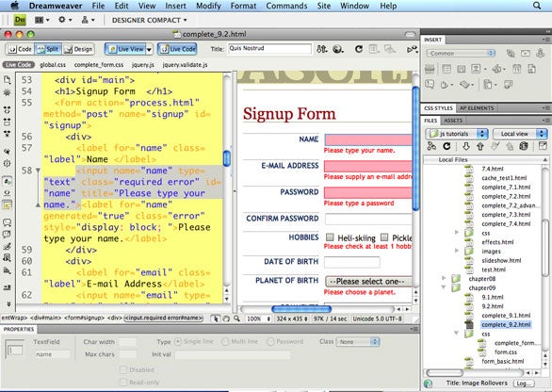
Task: Switch to Design view
Action: [79, 49]
